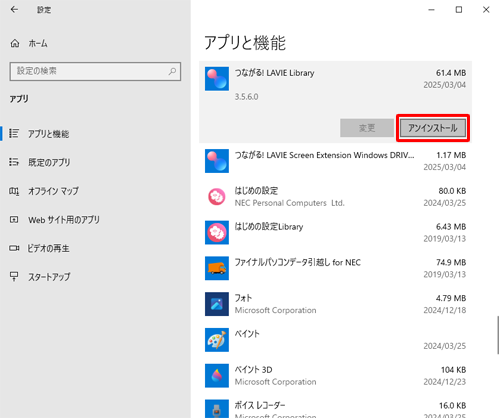
Task: Click the オフライン マップ map icon
Action: tap(14, 191)
